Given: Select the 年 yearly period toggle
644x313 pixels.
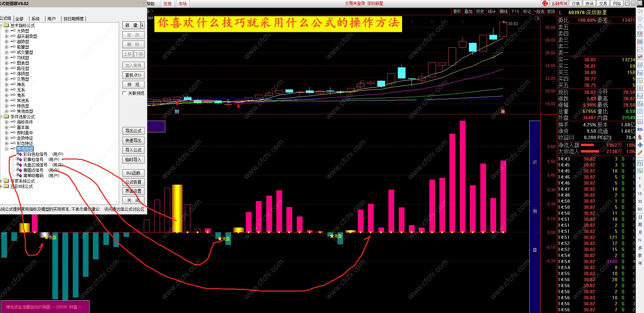Looking at the screenshot, I should 640,263.
